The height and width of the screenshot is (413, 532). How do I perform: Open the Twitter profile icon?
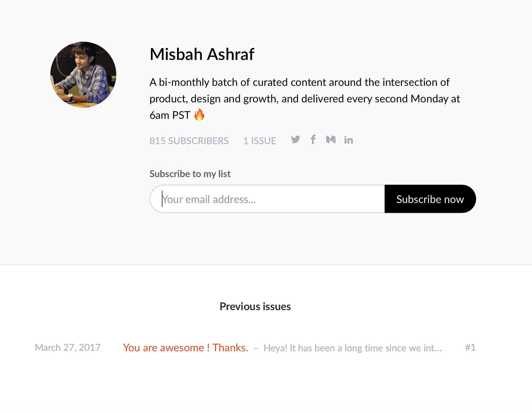tap(295, 140)
